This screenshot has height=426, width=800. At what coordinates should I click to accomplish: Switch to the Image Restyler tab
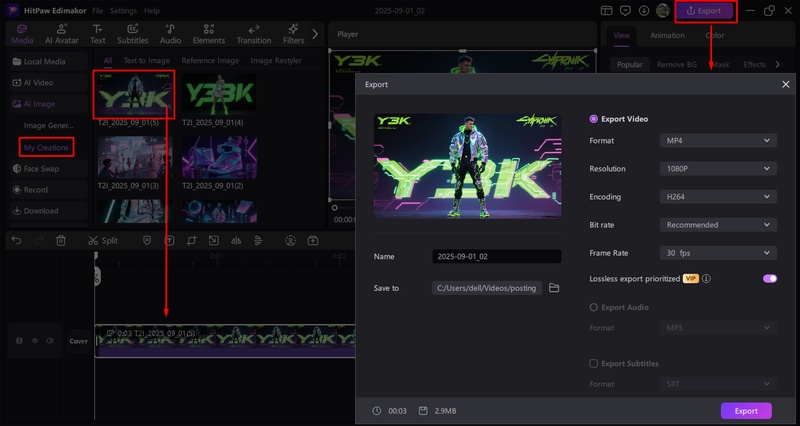click(x=276, y=60)
